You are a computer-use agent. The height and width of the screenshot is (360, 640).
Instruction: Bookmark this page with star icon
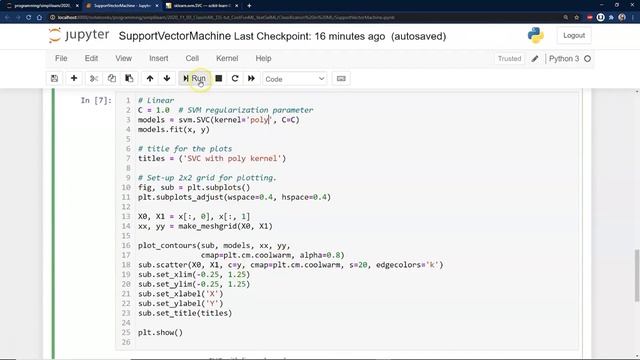click(577, 18)
